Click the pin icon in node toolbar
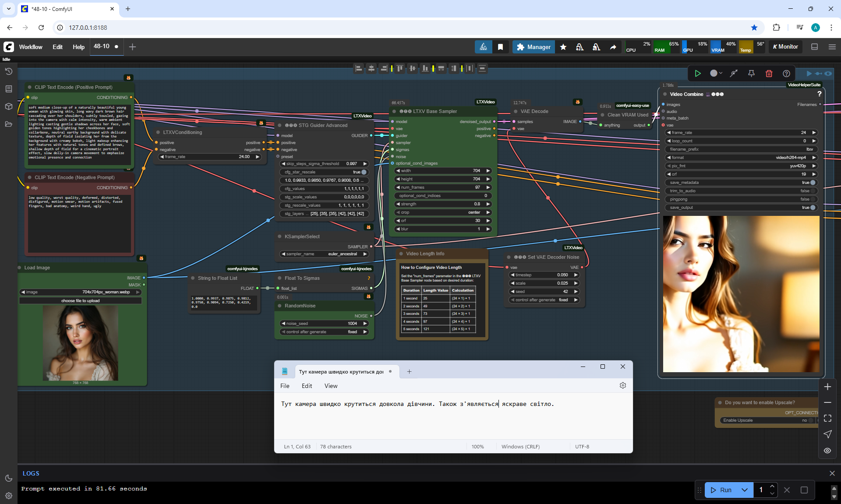841x504 pixels. tap(751, 74)
